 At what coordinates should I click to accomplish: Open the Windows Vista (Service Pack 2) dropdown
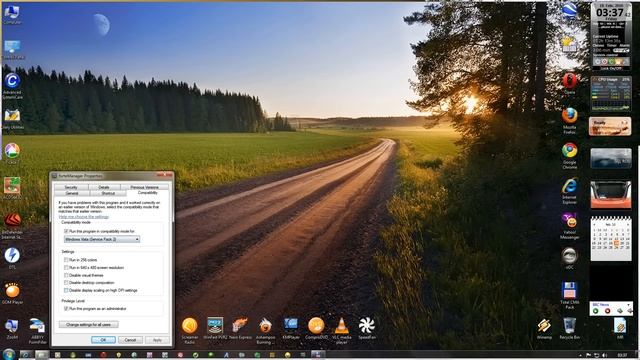(x=102, y=239)
